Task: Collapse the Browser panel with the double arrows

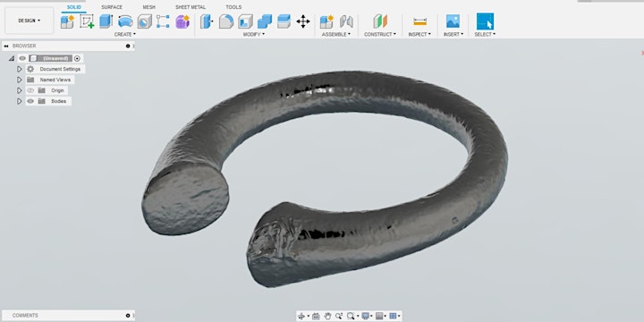Action: pyautogui.click(x=5, y=46)
